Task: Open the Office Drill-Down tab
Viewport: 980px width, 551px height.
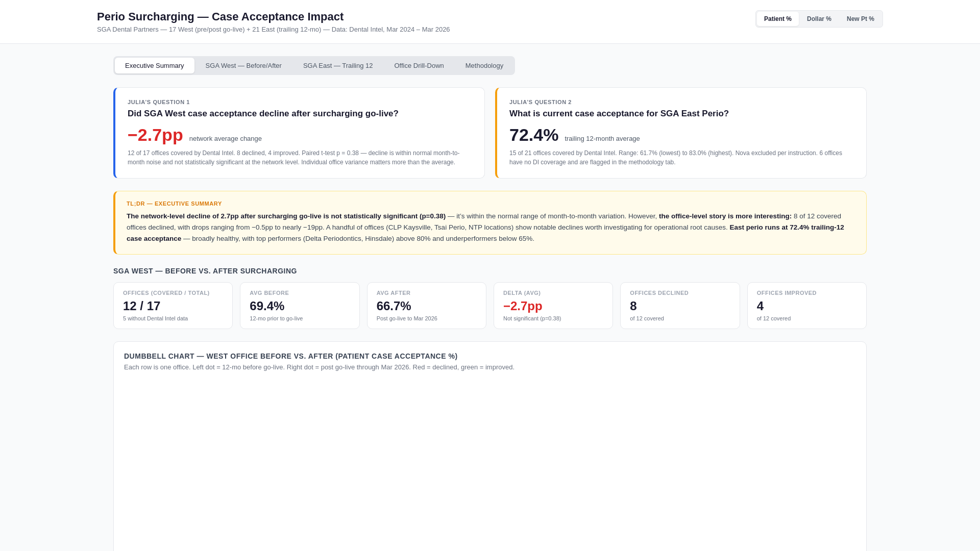Action: tap(419, 66)
